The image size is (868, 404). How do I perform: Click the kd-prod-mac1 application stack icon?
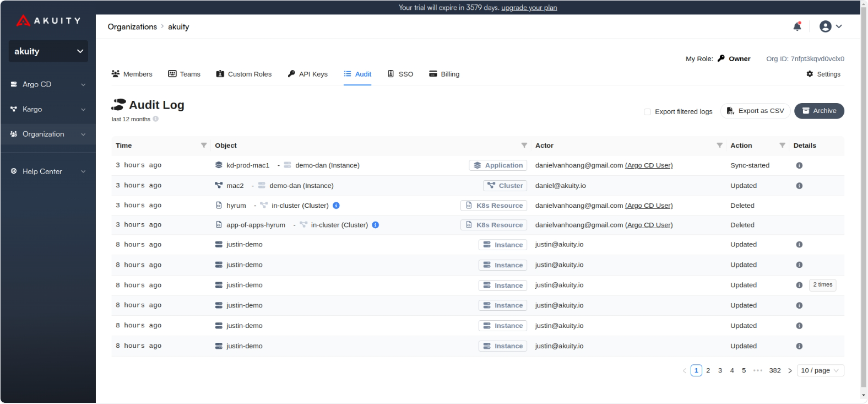[x=219, y=165]
